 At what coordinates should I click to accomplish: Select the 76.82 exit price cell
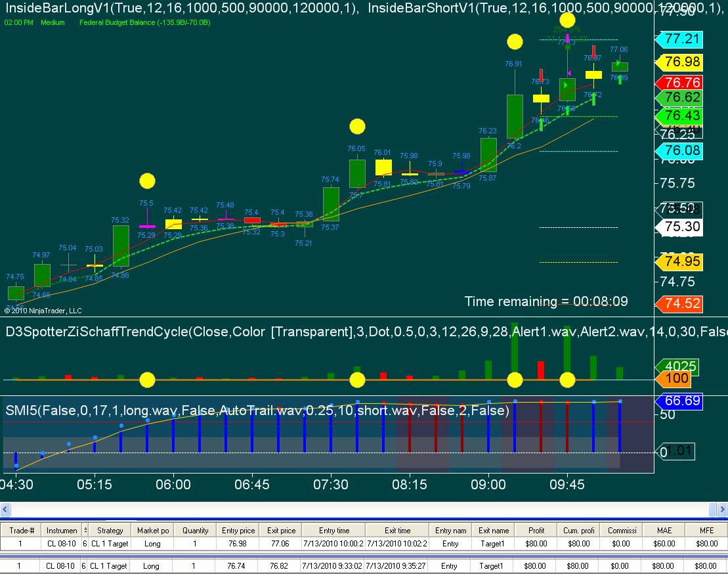tap(279, 565)
